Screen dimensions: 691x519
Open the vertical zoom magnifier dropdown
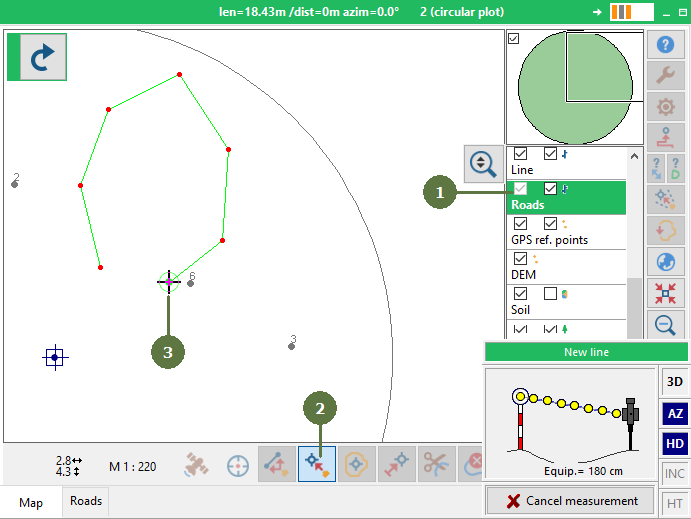pos(483,164)
